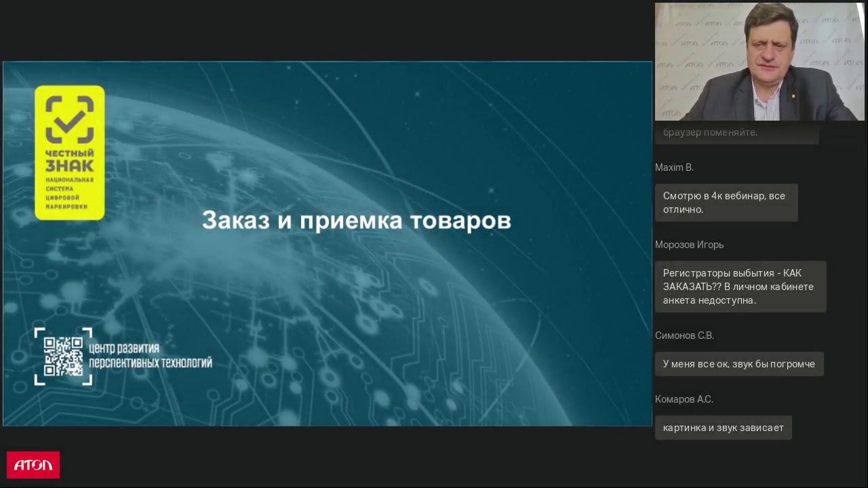Click the slide title 'Заказ и приемка товаров'
This screenshot has height=488, width=868.
(x=357, y=220)
